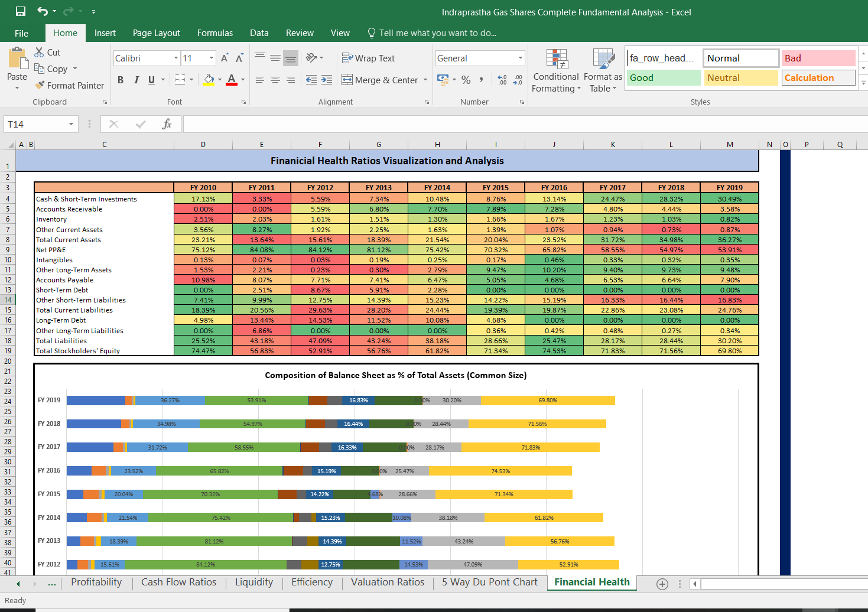
Task: Apply the Bad cell style
Action: coord(818,58)
